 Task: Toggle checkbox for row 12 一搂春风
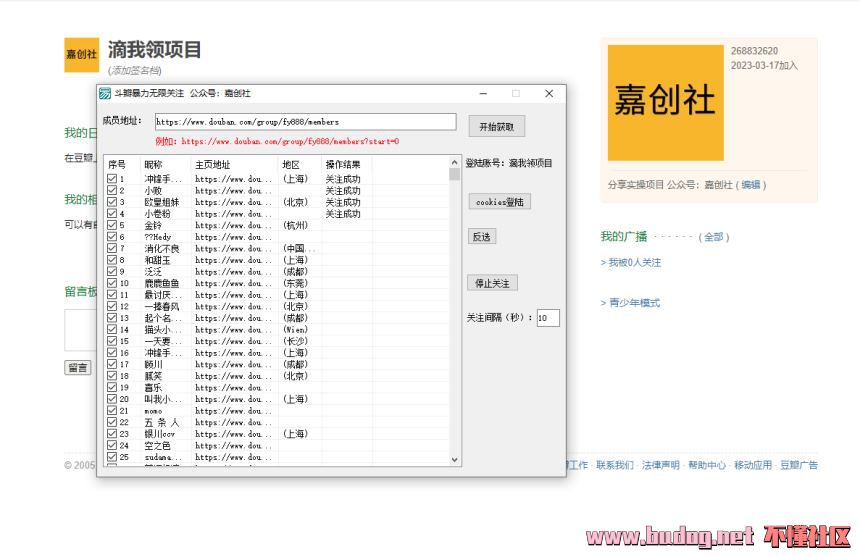(112, 306)
